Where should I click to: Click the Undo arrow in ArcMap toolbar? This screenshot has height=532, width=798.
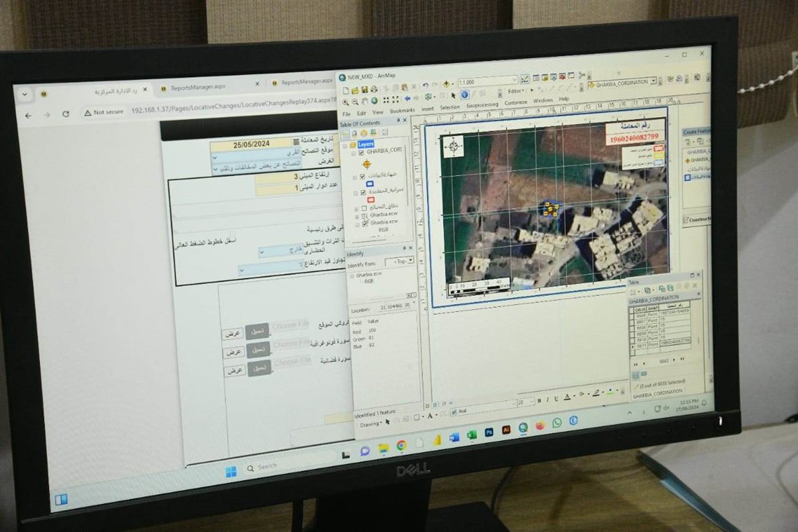[x=424, y=86]
